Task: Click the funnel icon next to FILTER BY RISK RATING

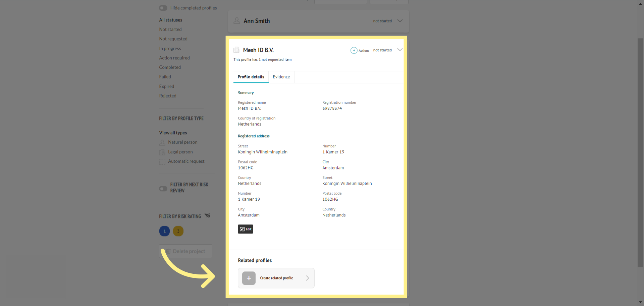Action: [x=207, y=215]
